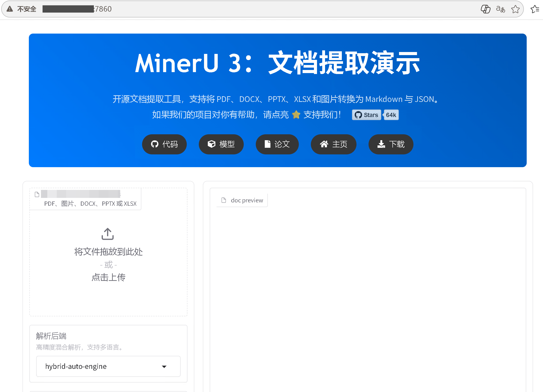Click the translate page icon
This screenshot has height=392, width=543.
click(x=500, y=9)
